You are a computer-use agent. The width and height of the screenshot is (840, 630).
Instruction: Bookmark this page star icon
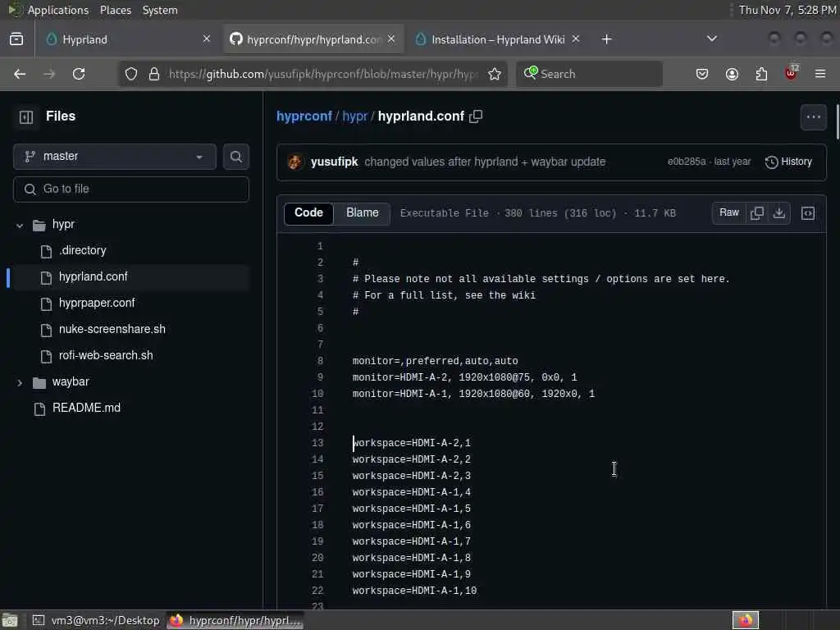[495, 74]
